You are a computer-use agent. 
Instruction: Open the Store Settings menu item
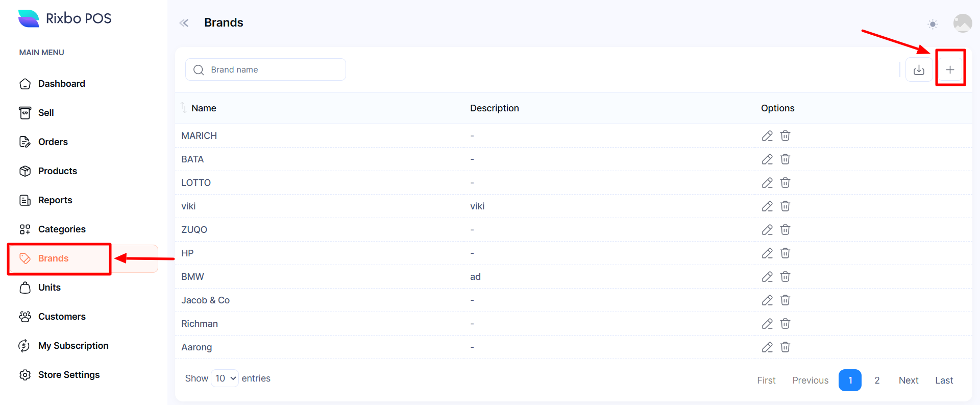68,375
